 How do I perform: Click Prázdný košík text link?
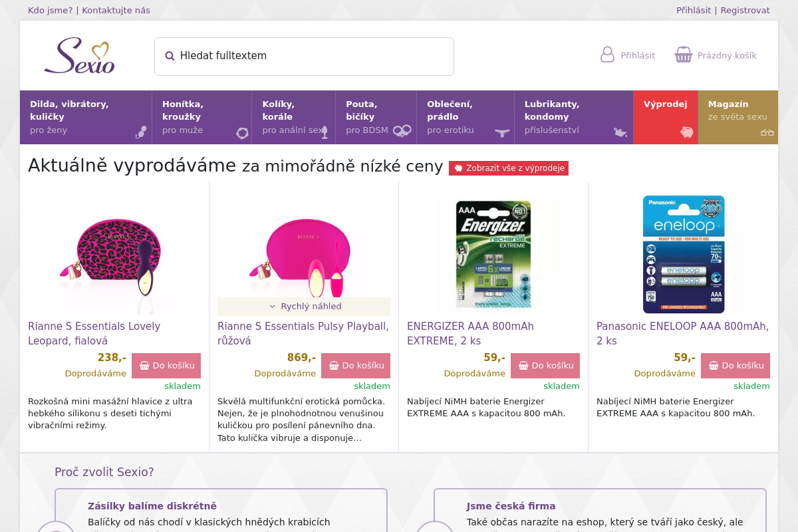click(x=727, y=56)
